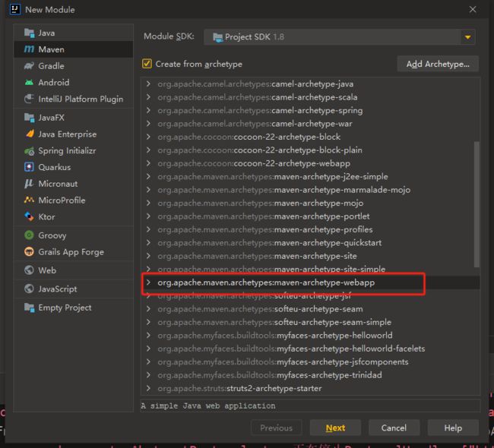Click the Add Archetype button

tap(438, 65)
